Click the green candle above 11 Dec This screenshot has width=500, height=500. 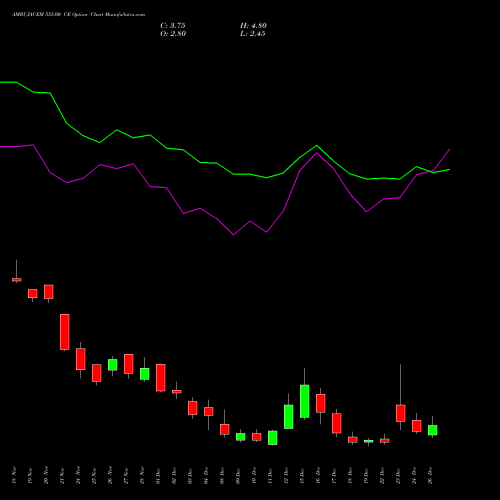coord(273,438)
